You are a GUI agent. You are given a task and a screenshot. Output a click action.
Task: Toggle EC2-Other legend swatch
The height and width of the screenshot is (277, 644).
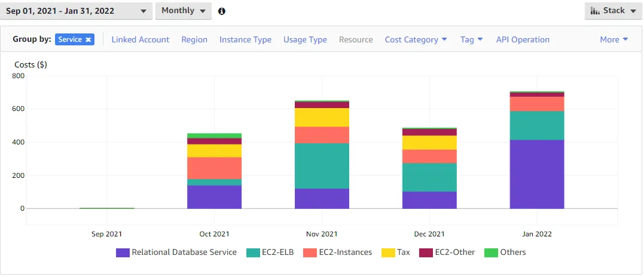[426, 253]
